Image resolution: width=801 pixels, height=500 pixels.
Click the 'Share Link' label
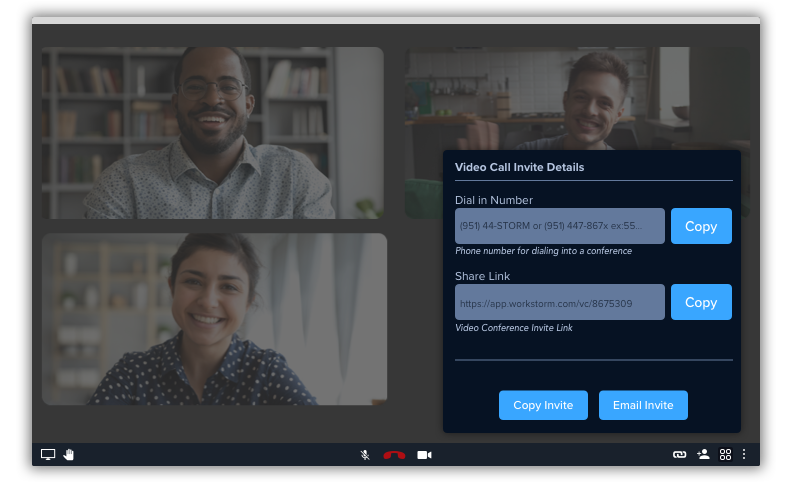point(483,276)
